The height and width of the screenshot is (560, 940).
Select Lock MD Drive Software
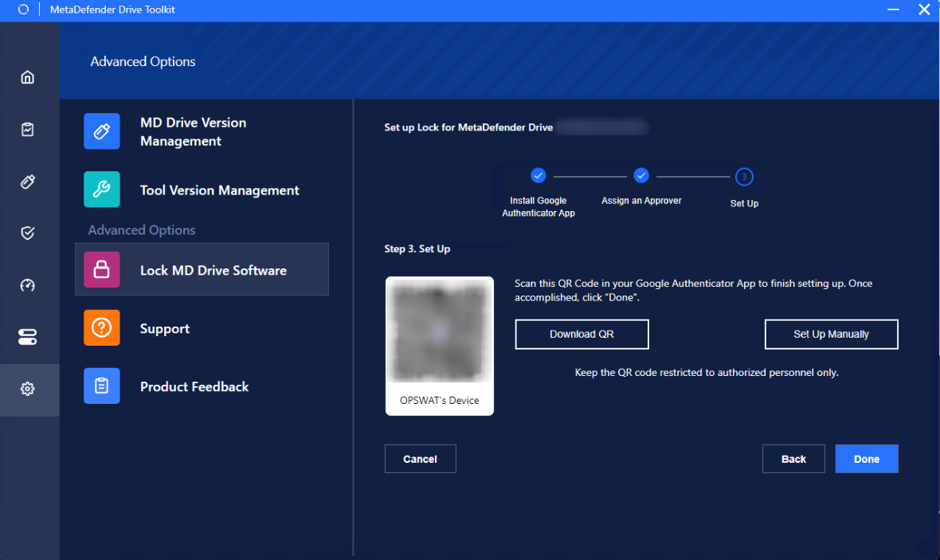(x=202, y=269)
